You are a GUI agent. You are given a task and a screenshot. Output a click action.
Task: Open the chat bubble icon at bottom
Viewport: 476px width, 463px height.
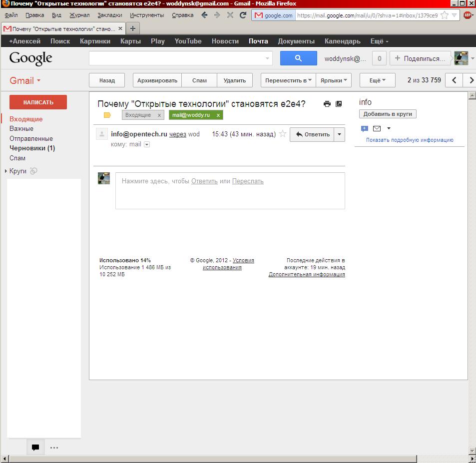pyautogui.click(x=35, y=447)
